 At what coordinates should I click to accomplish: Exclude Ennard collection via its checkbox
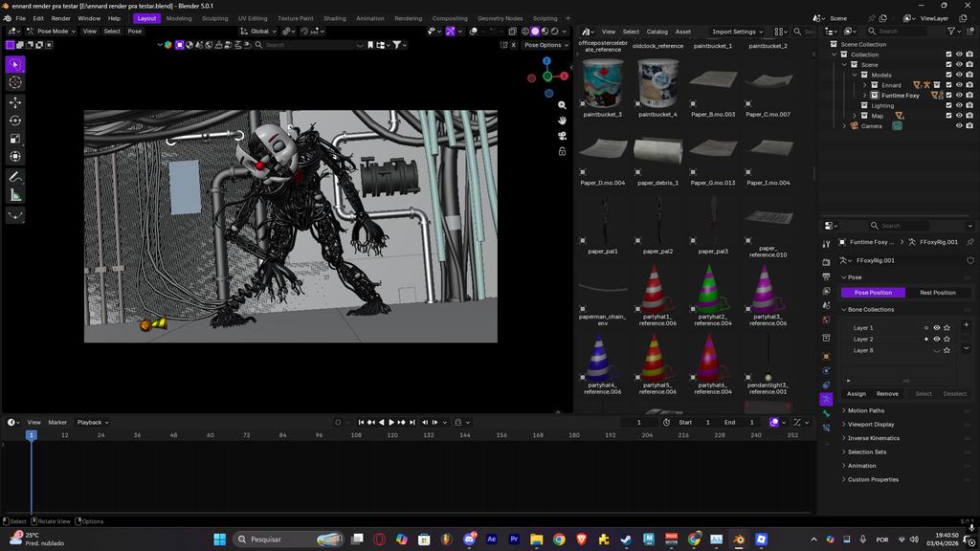coord(948,85)
